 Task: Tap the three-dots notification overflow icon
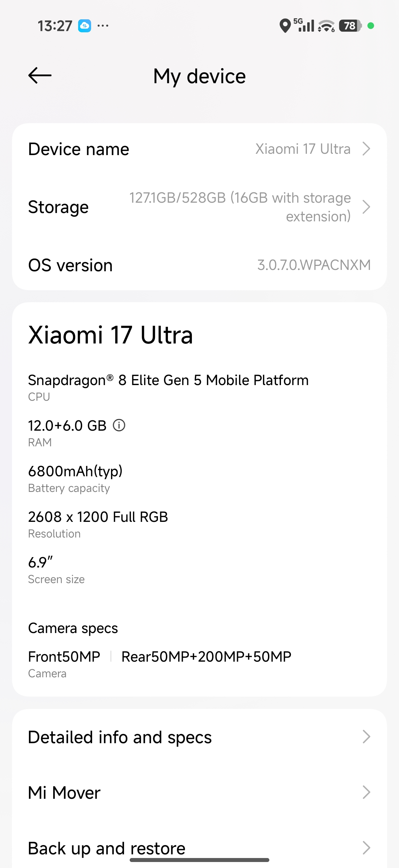coord(103,26)
